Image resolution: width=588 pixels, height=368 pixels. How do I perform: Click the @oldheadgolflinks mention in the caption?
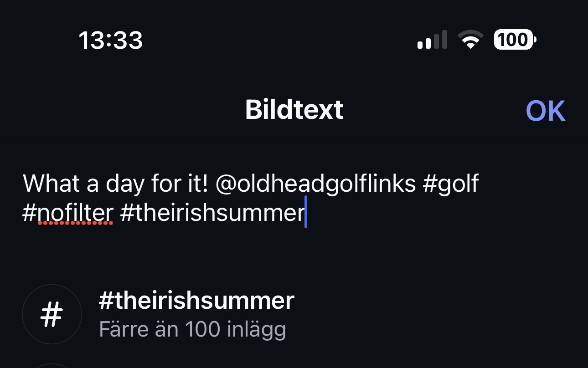[315, 184]
